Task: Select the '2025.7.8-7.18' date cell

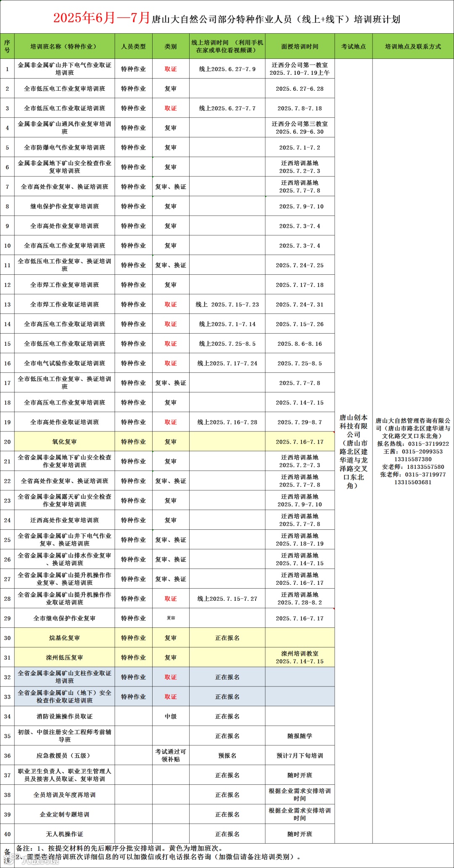Action: 300,108
